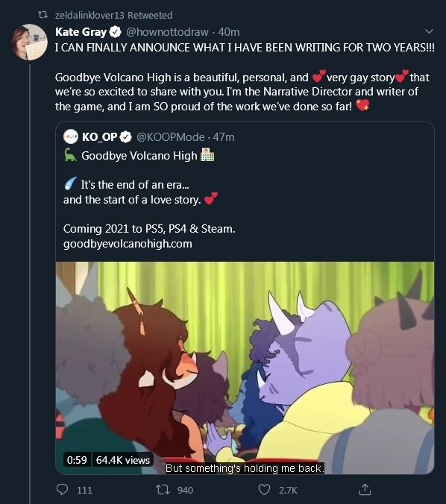The height and width of the screenshot is (504, 446).
Task: Retweet Kate Gray's tweet
Action: 163,490
